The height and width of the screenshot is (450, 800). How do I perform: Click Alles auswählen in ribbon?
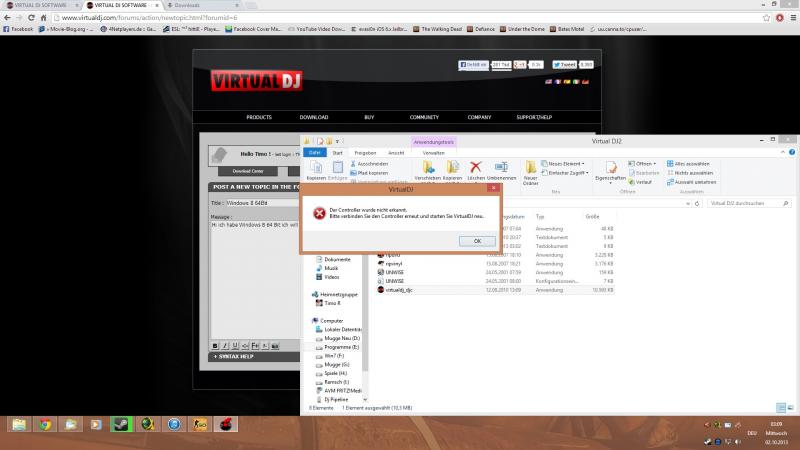(688, 164)
